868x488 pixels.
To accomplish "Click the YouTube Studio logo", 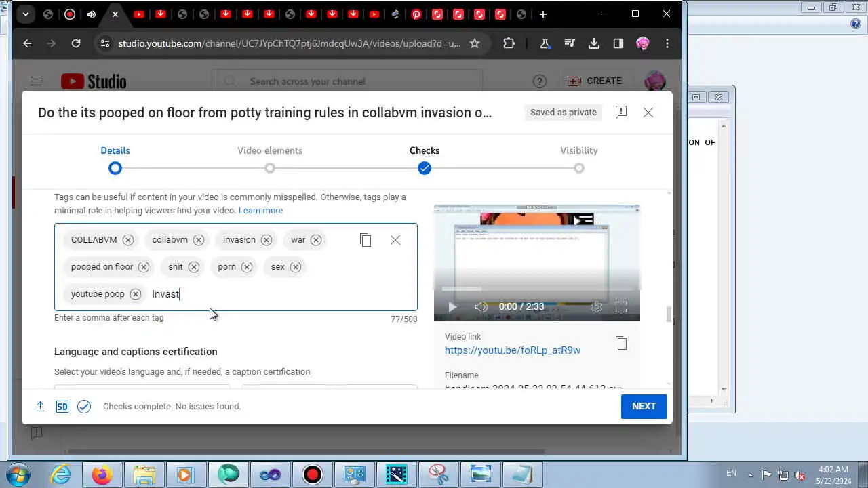I will click(x=94, y=81).
